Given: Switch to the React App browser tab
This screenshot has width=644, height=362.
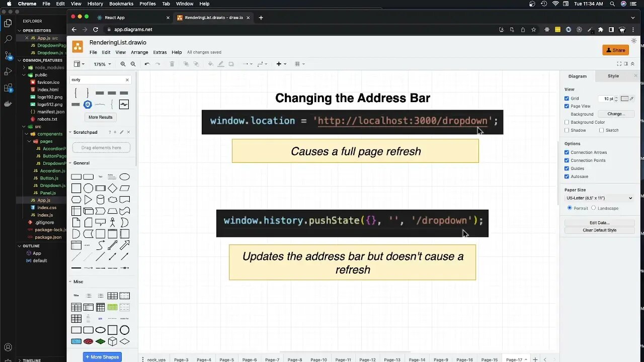Looking at the screenshot, I should [115, 18].
